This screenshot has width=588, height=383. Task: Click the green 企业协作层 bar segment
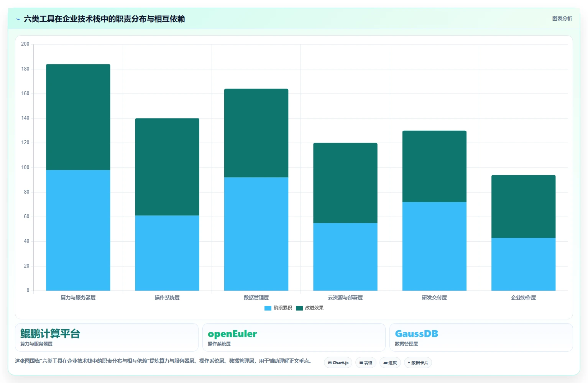coord(523,206)
